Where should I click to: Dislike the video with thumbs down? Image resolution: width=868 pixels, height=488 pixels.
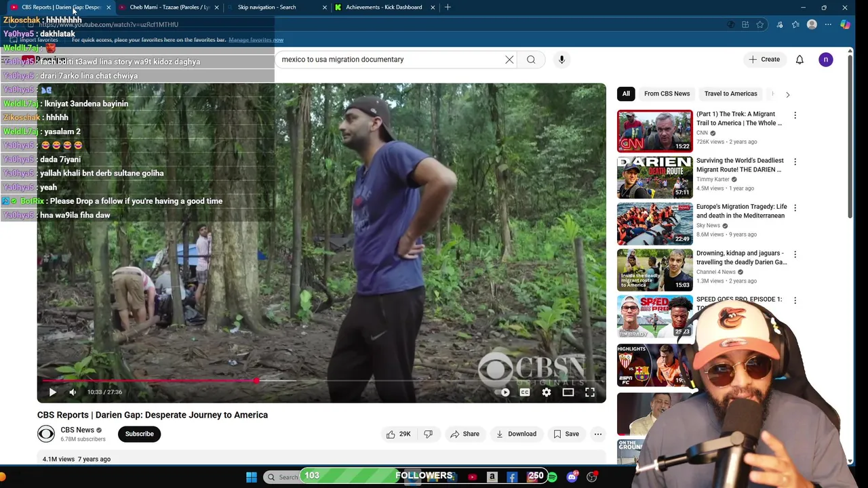pos(428,434)
